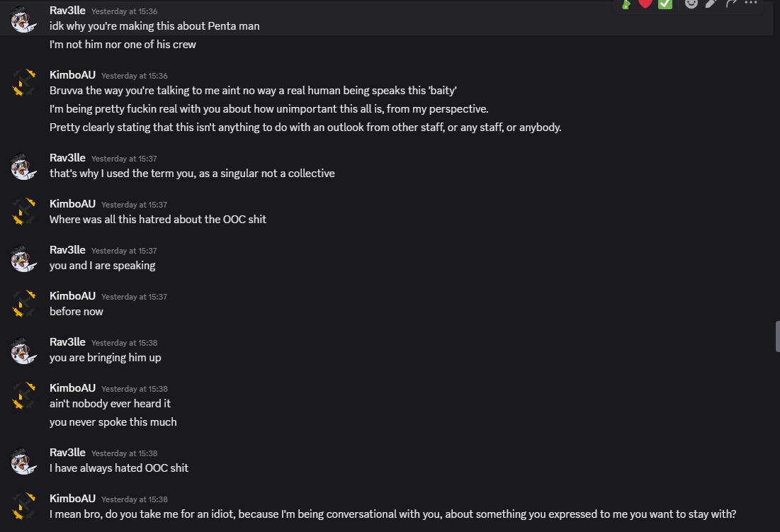Click KimboAU's avatar beside the "Bruvva" message

(x=23, y=83)
